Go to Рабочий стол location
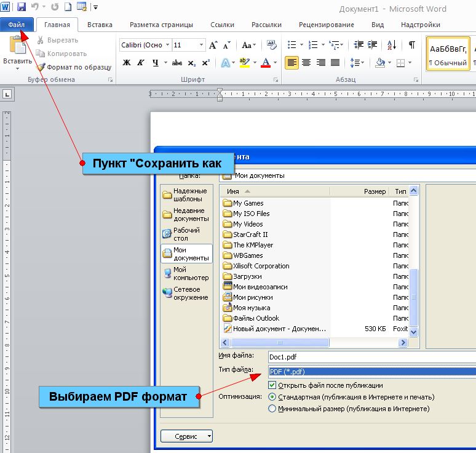Screen dimensions: 476x453 (x=186, y=234)
